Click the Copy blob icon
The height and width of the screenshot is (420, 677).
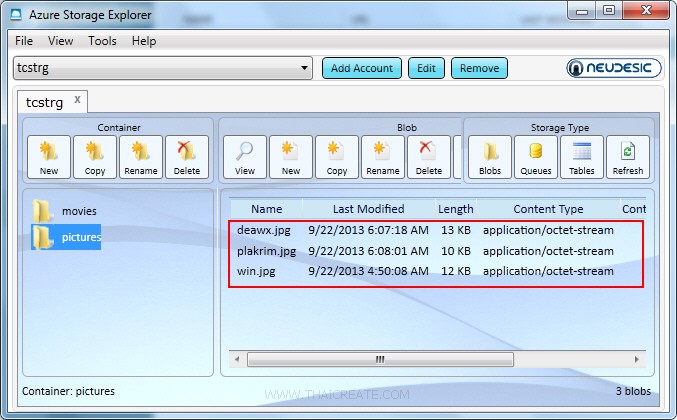click(x=337, y=157)
